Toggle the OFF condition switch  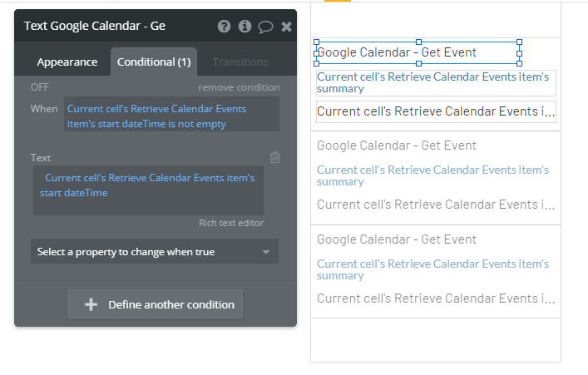[x=40, y=87]
